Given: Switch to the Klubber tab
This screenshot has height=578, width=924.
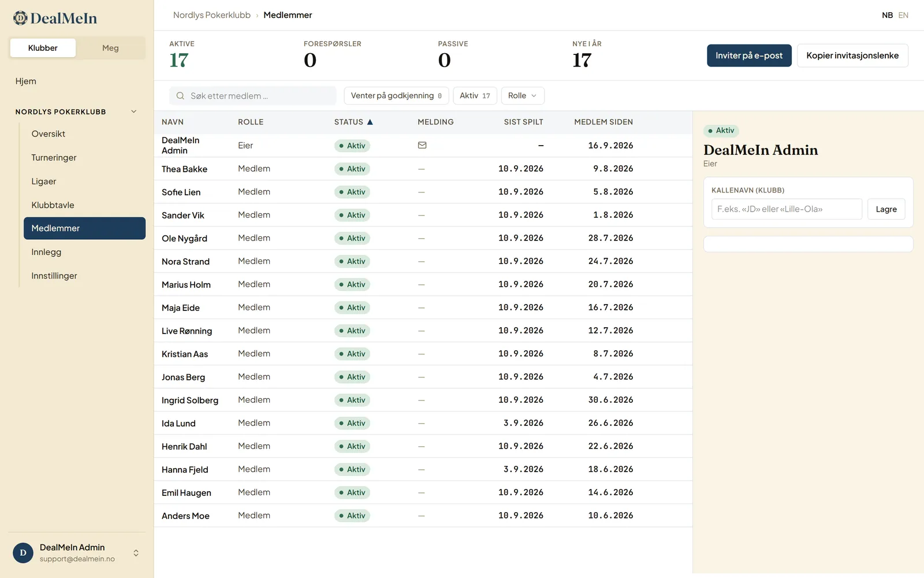Looking at the screenshot, I should [43, 48].
